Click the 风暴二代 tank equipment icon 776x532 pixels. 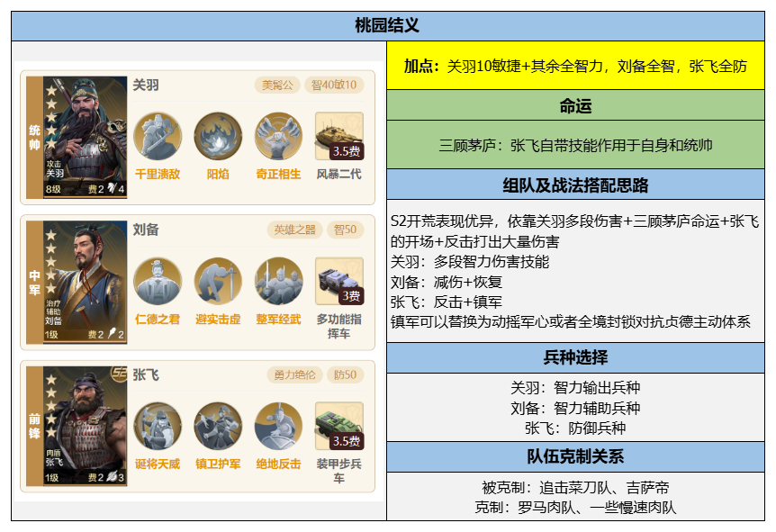tap(339, 136)
